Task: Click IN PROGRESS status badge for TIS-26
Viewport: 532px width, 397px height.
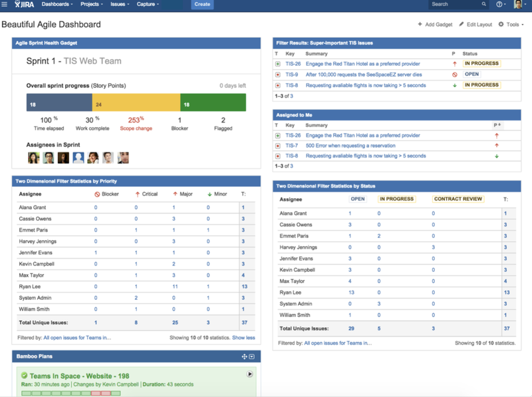Action: coord(481,63)
